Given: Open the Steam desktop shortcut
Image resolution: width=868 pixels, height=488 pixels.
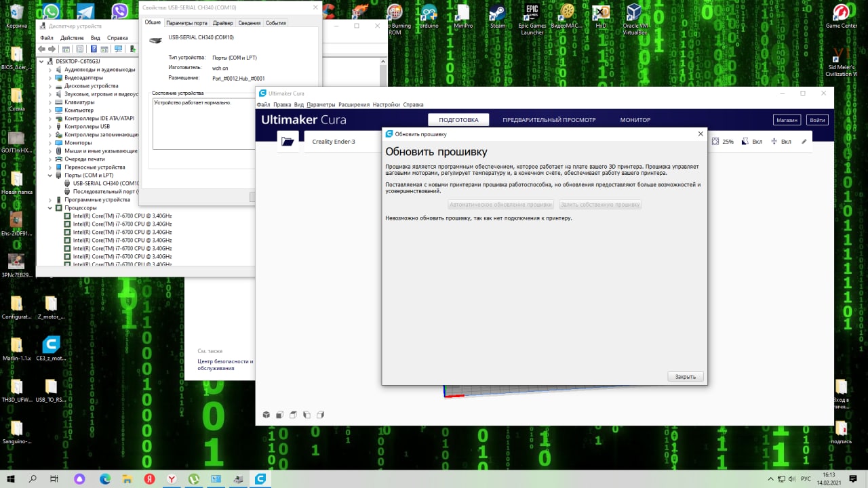Looking at the screenshot, I should tap(498, 16).
